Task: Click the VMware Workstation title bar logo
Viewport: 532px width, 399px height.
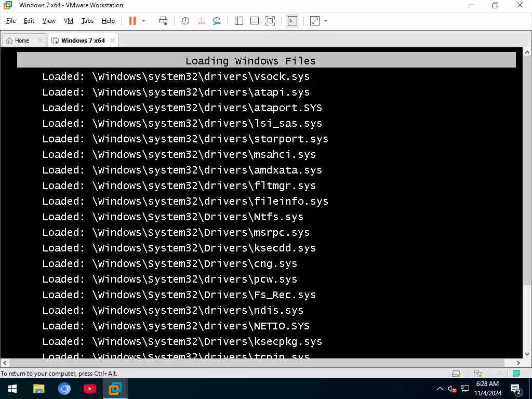Action: coord(7,5)
